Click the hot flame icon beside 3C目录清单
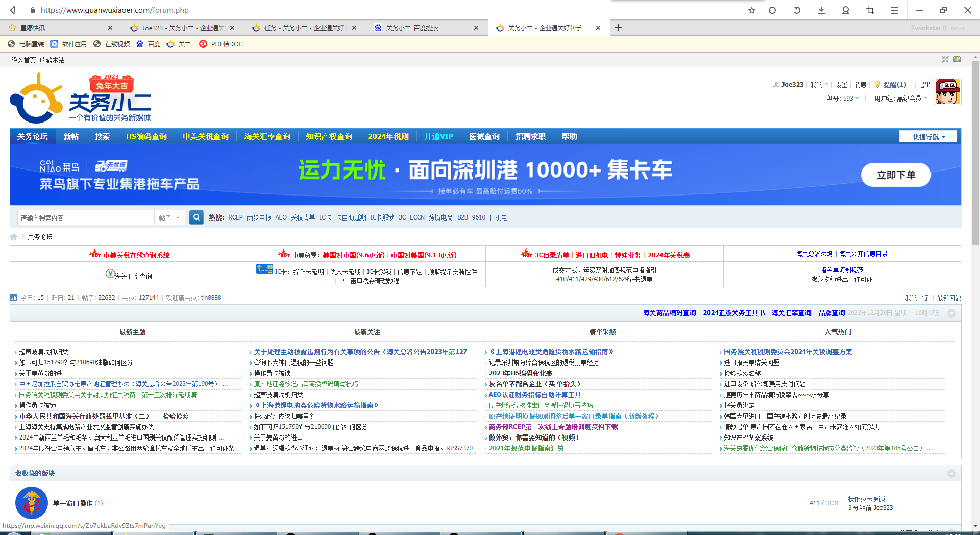The height and width of the screenshot is (535, 980). pos(526,253)
